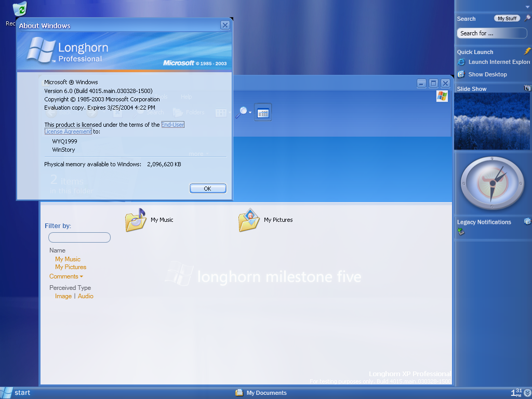This screenshot has height=399, width=532.
Task: Open the End-User License Agreement link
Action: click(172, 125)
